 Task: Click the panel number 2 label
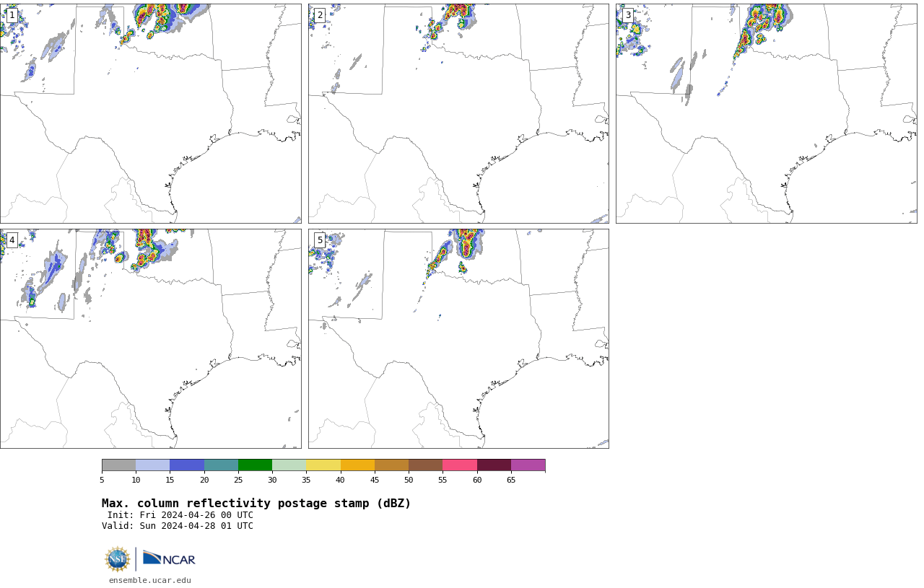(x=320, y=15)
